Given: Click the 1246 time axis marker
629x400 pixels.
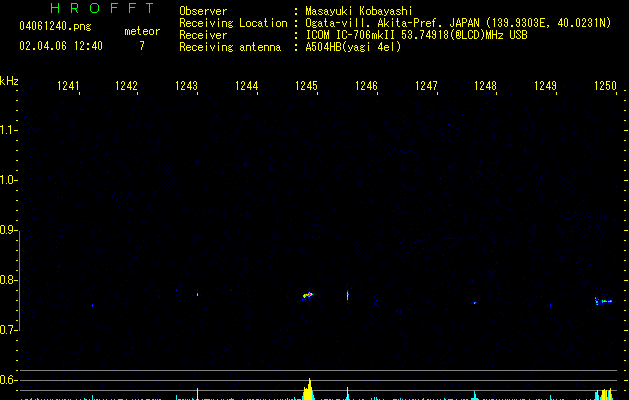Looking at the screenshot, I should coord(366,86).
